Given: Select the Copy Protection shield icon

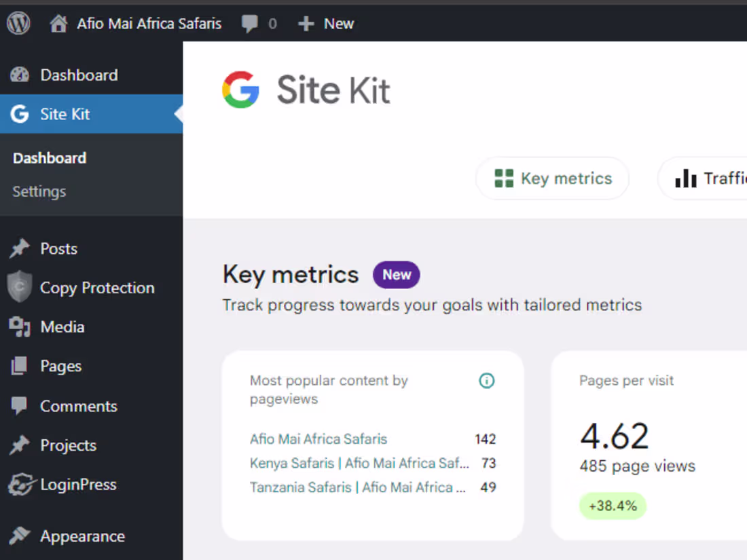Looking at the screenshot, I should tap(20, 287).
